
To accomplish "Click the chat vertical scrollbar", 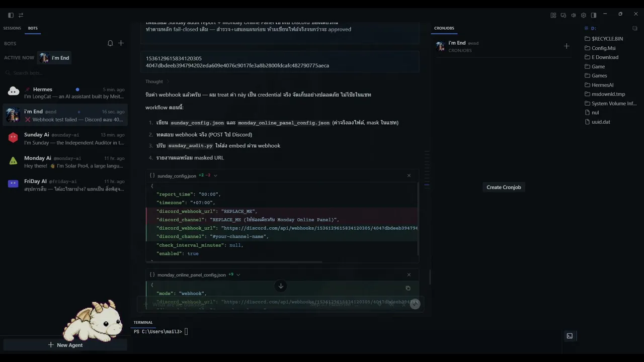I will pos(429,277).
